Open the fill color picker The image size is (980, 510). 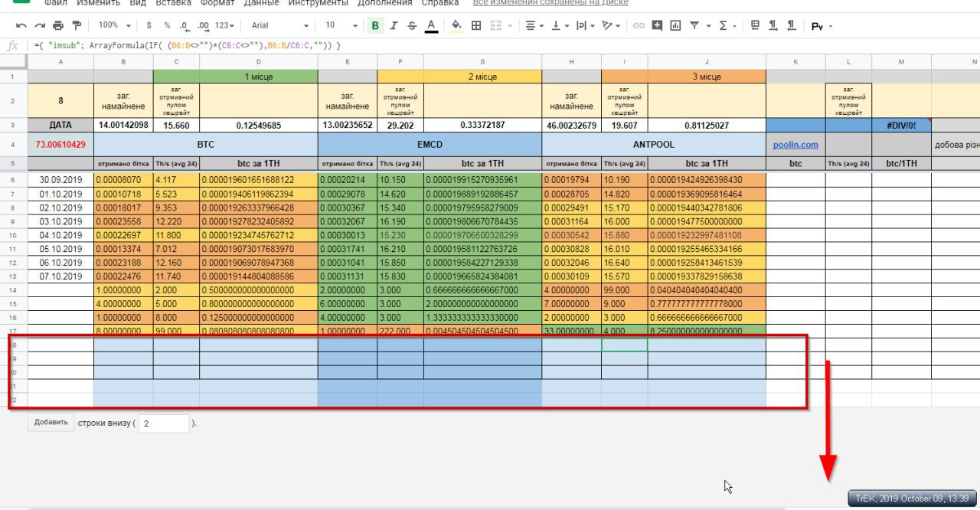457,25
